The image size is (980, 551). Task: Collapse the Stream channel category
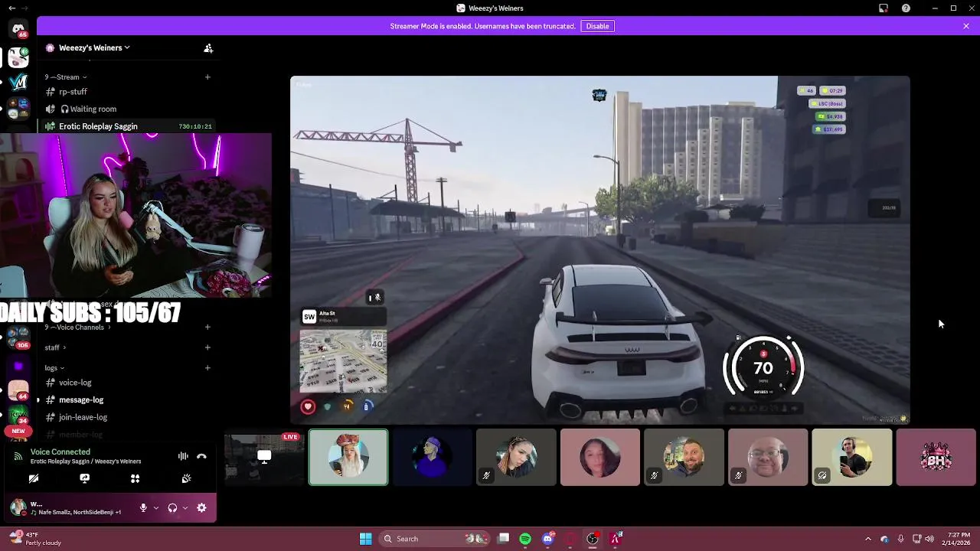(x=65, y=77)
